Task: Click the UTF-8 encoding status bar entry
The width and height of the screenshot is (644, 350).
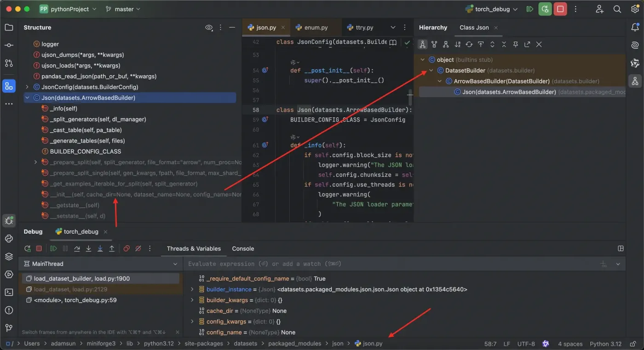Action: pos(526,344)
